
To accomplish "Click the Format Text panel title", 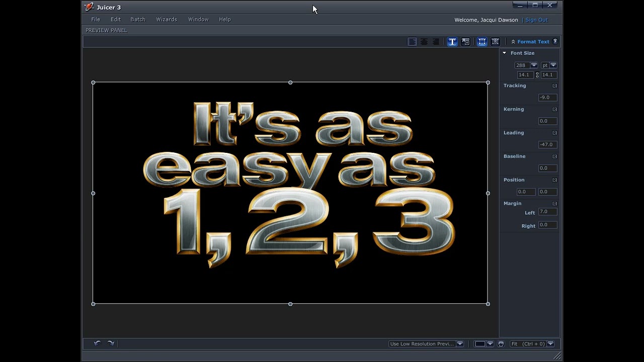I will coord(533,42).
